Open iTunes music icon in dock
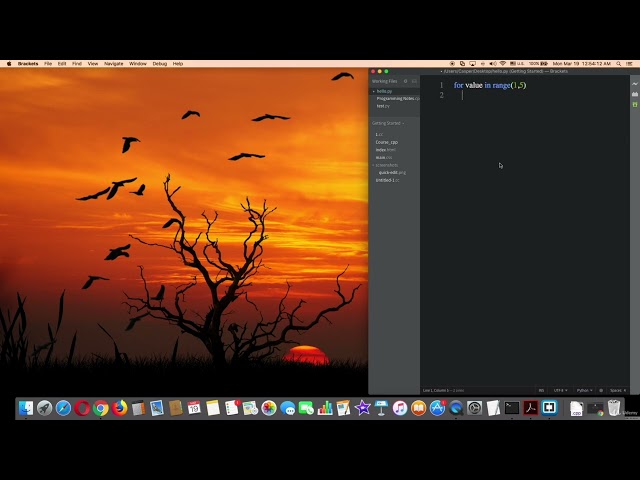Viewport: 640px width, 480px height. pyautogui.click(x=400, y=408)
